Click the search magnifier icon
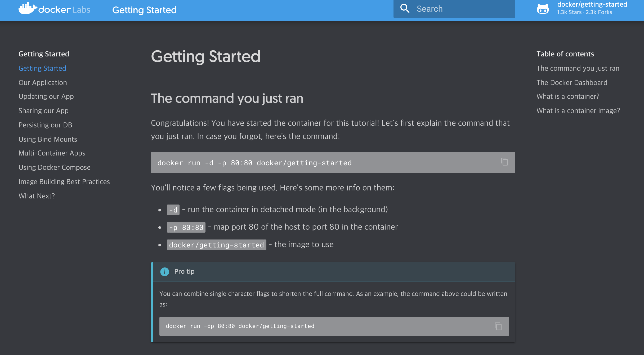The width and height of the screenshot is (644, 355). point(405,8)
